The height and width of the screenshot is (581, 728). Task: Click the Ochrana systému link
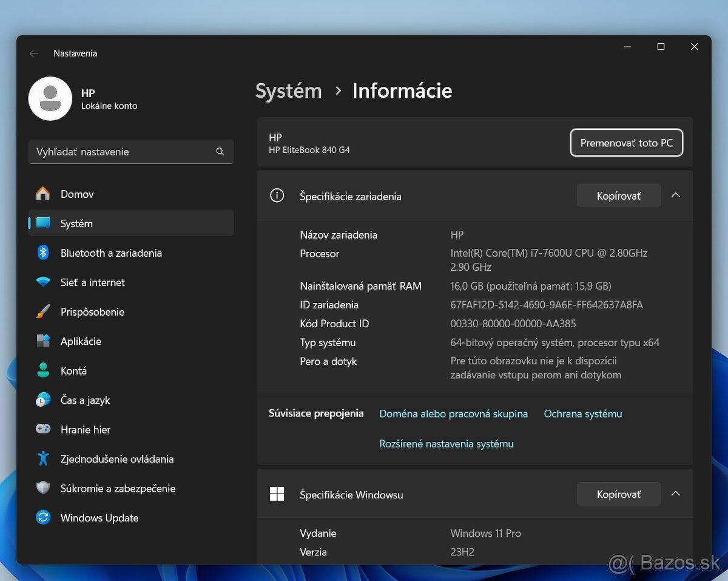[582, 414]
